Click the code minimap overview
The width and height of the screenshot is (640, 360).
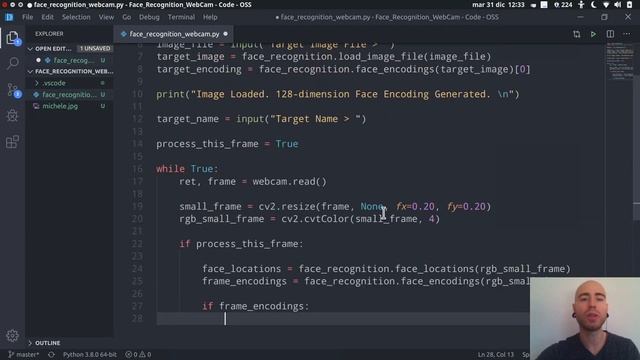(x=619, y=61)
